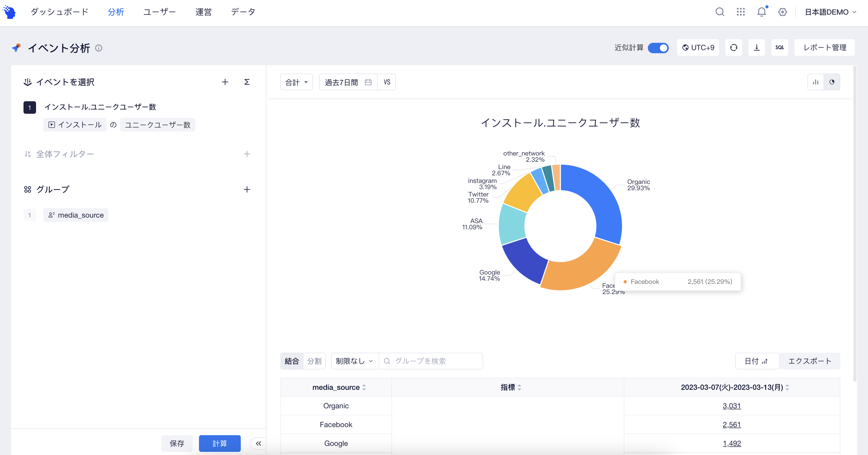Toggle the 近似計算 switch

click(x=658, y=48)
